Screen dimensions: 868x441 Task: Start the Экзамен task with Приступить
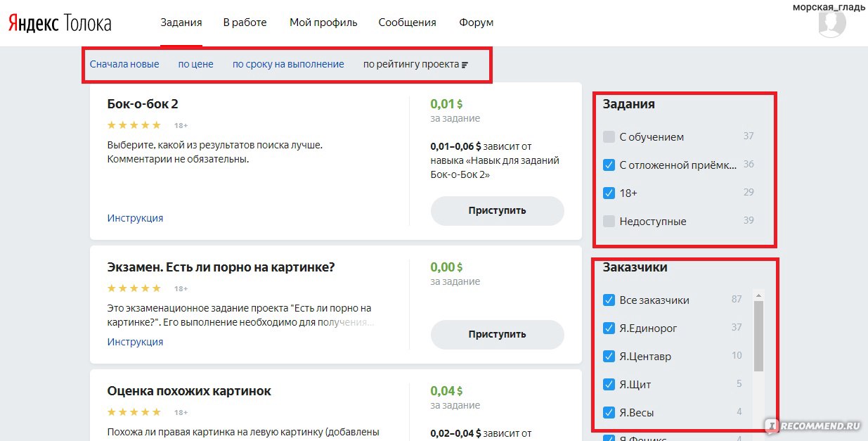[498, 335]
